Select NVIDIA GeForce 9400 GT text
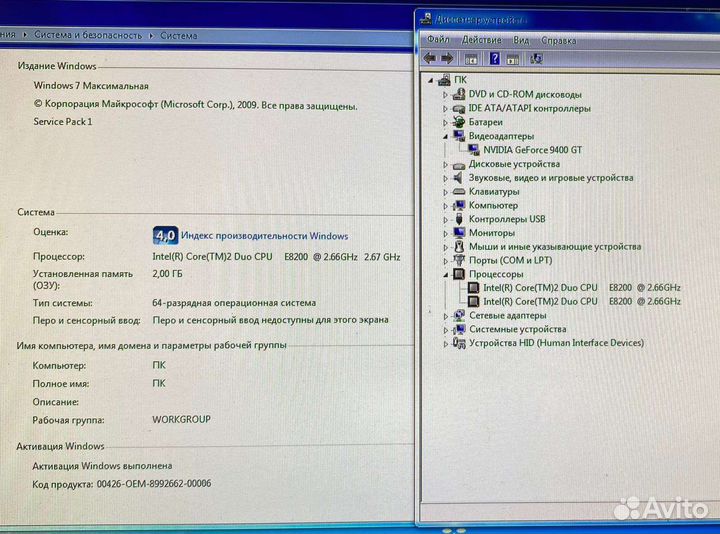Screen dimensions: 720x534 533,150
